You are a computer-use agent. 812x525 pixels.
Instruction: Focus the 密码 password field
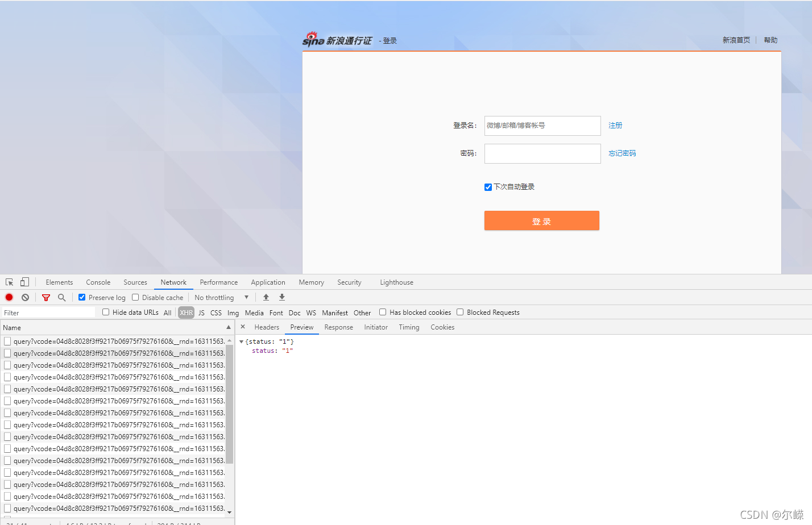[542, 153]
